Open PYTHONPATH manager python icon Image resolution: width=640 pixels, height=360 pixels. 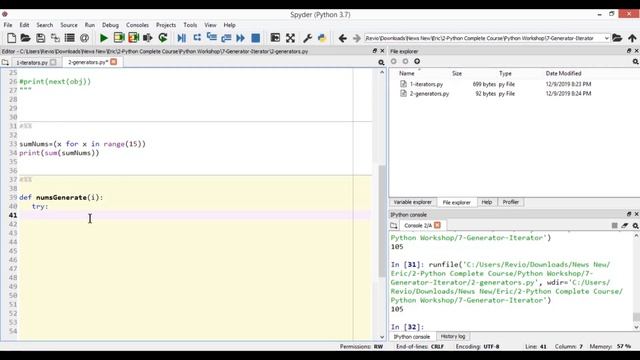click(x=322, y=38)
